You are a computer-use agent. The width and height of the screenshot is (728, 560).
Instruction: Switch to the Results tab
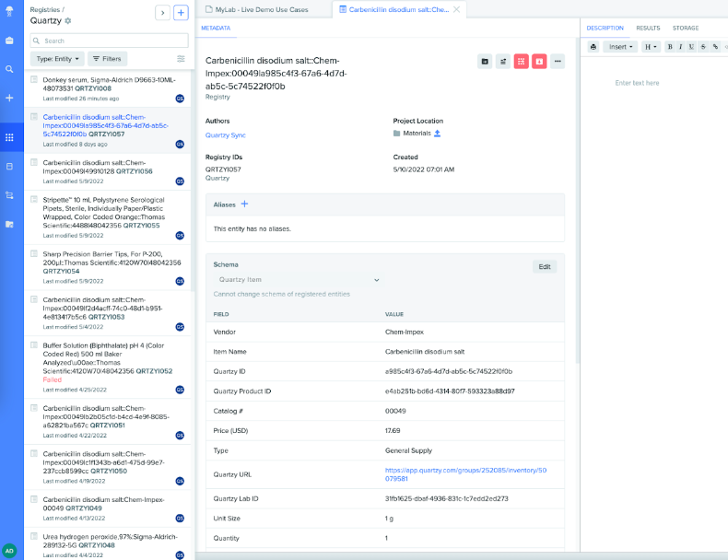point(648,29)
